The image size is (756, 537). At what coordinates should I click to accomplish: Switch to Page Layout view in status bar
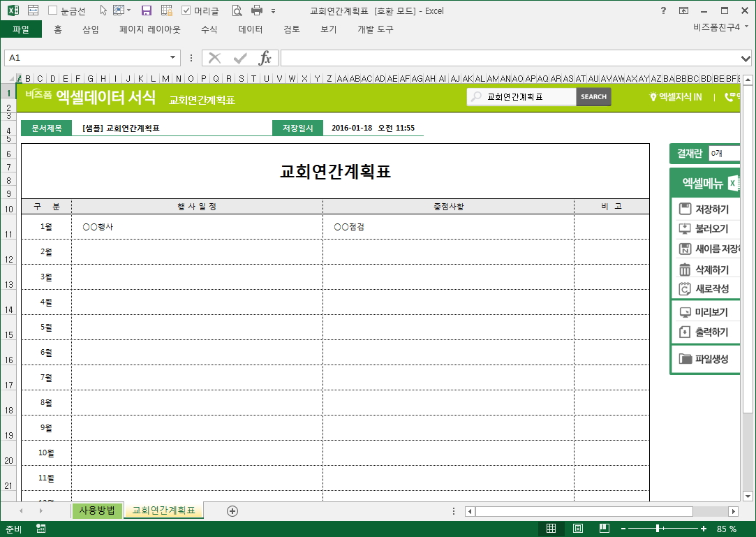(578, 529)
